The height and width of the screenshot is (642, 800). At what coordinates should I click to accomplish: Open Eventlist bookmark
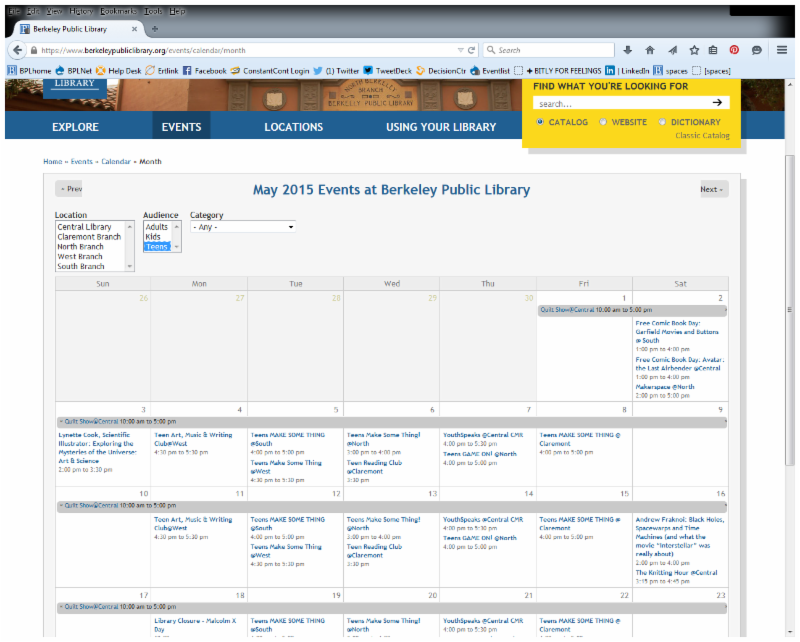point(490,71)
